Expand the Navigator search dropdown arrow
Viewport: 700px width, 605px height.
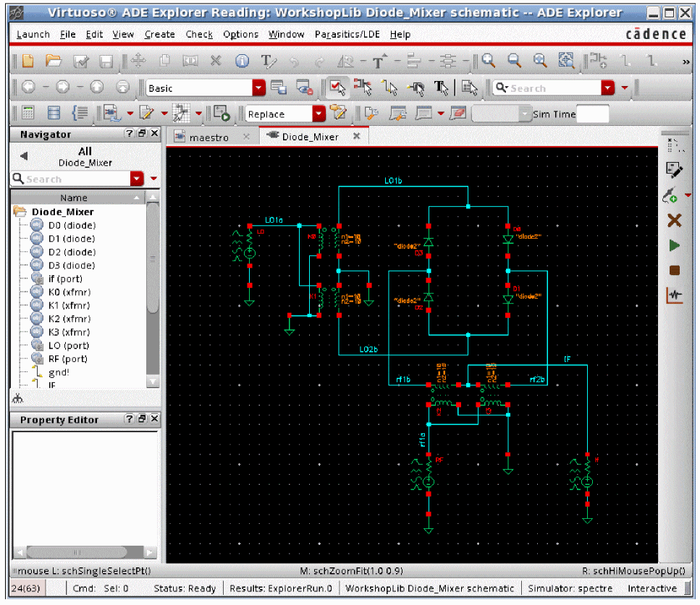click(x=138, y=179)
